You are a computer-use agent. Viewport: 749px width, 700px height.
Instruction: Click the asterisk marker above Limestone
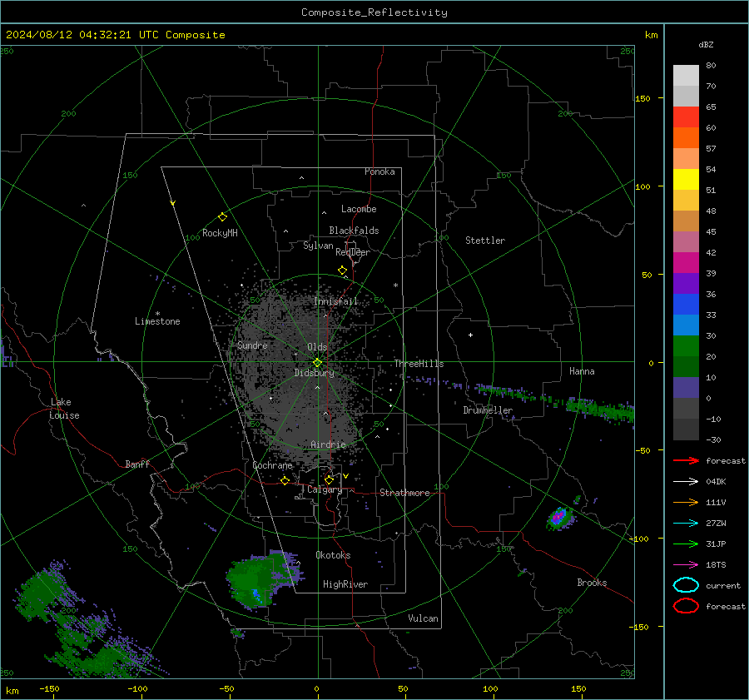pyautogui.click(x=157, y=314)
